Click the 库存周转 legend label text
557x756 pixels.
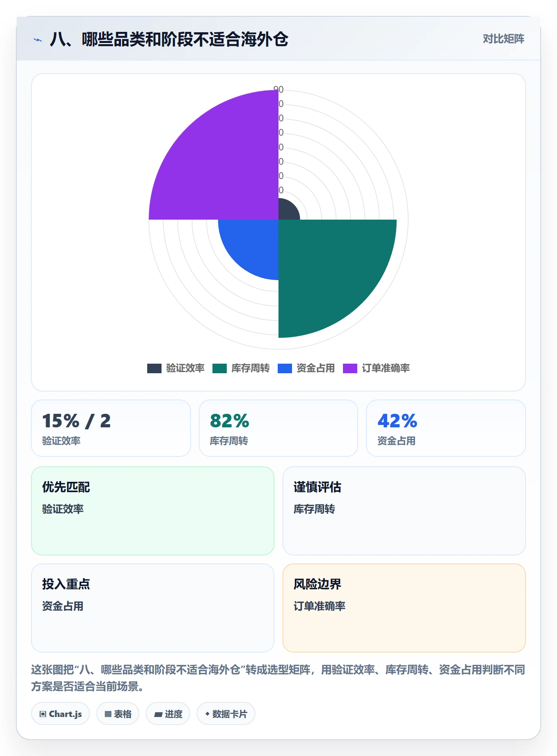click(251, 368)
